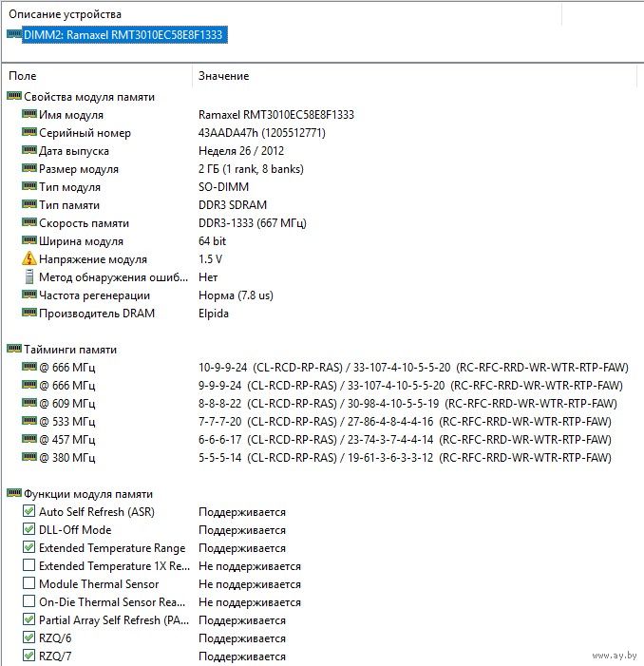Click the chip icon next to Производитель DRAM
Image resolution: width=644 pixels, height=666 pixels.
28,314
